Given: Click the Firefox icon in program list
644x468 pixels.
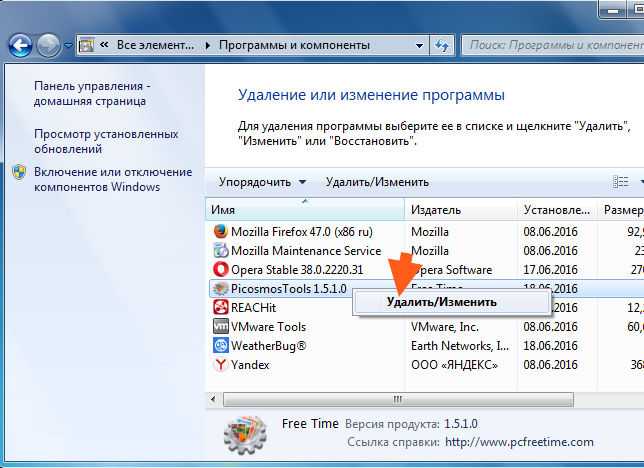Looking at the screenshot, I should pos(221,231).
